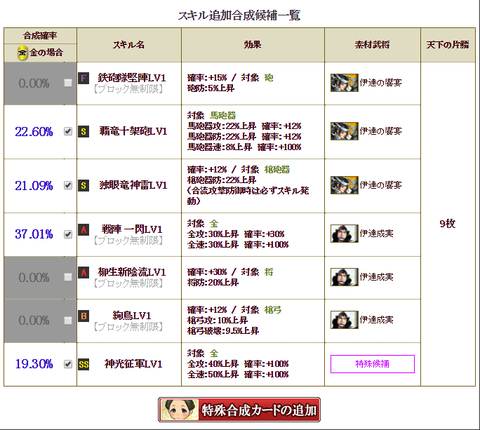Click the gold coin icon in 金の場合 header
480x430 pixels.
23,53
